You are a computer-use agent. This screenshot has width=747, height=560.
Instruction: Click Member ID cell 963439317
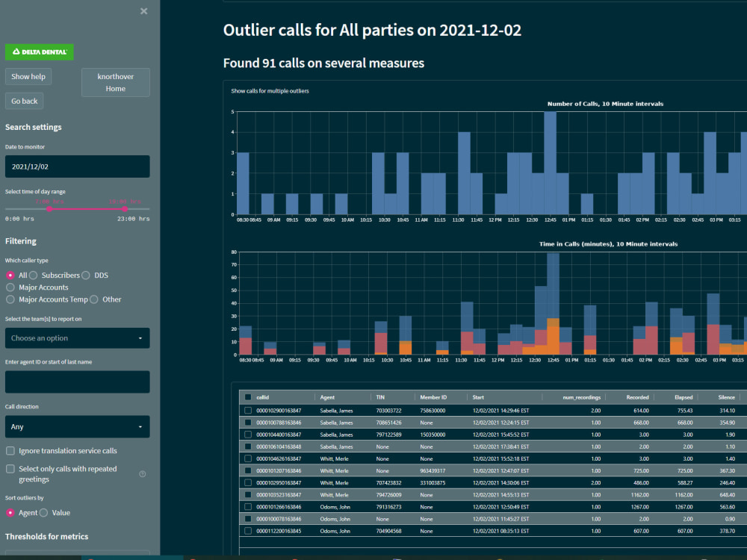(433, 470)
